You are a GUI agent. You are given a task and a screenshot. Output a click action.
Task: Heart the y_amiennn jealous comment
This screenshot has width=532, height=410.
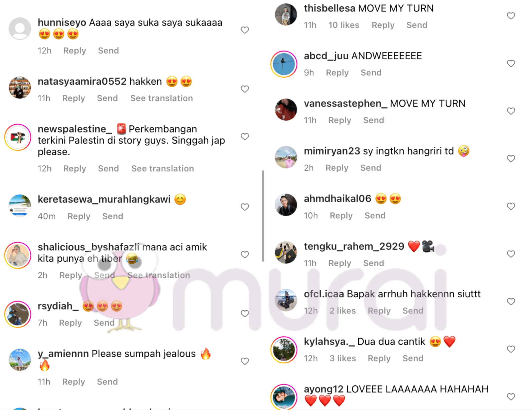pyautogui.click(x=245, y=361)
